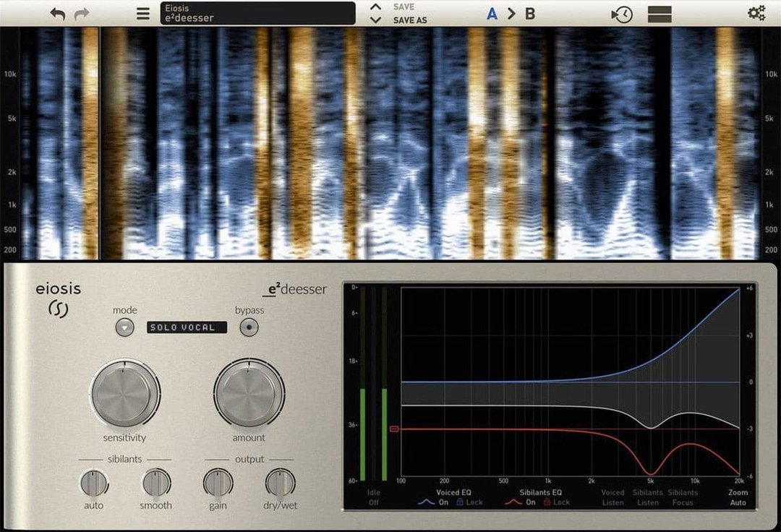Enable the Sibilants EQ Lock
The height and width of the screenshot is (532, 781).
pos(551,502)
